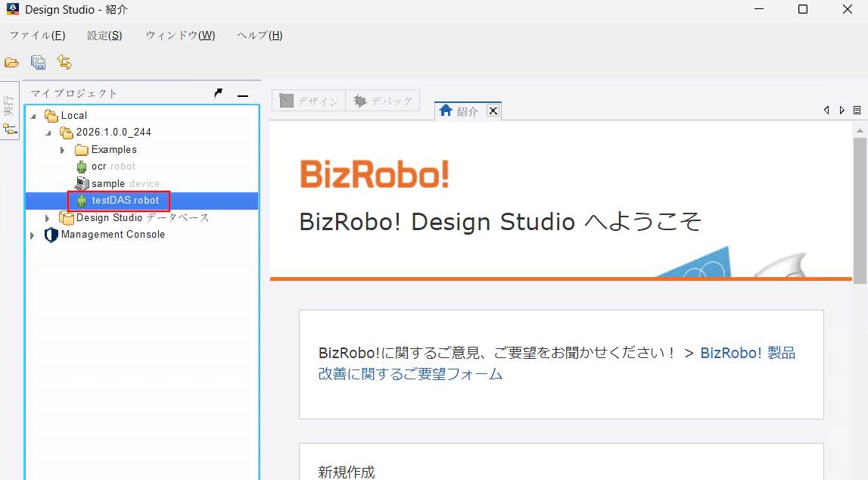Click the synchronize arrows toolbar icon
Image resolution: width=868 pixels, height=480 pixels.
[x=64, y=62]
